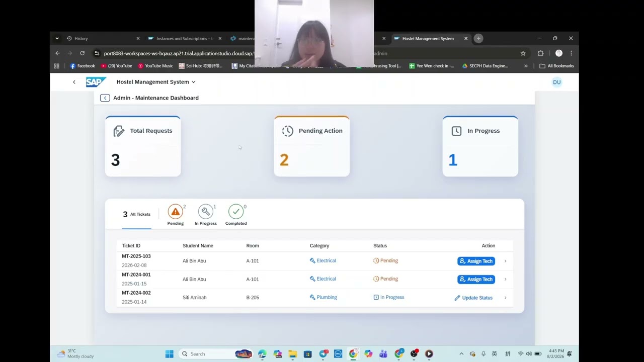Open the taskbar volume control
644x362 pixels.
point(529,354)
